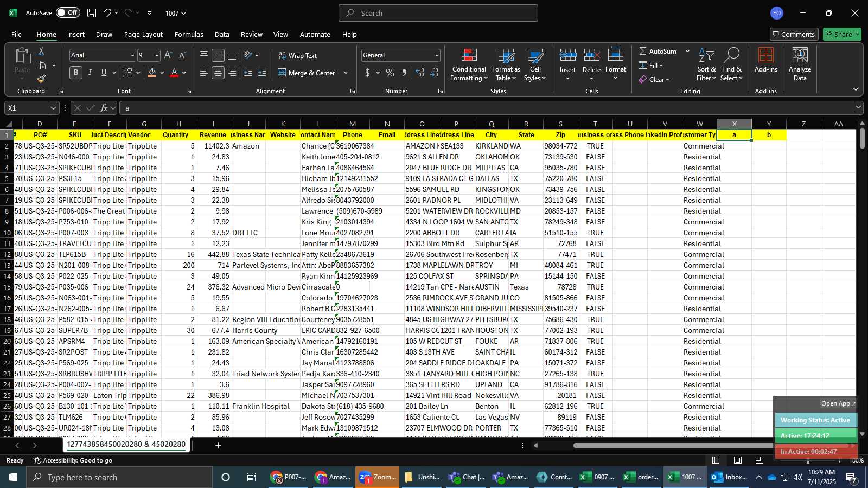The width and height of the screenshot is (868, 488).
Task: Click the Insert Function fx icon
Action: click(104, 108)
